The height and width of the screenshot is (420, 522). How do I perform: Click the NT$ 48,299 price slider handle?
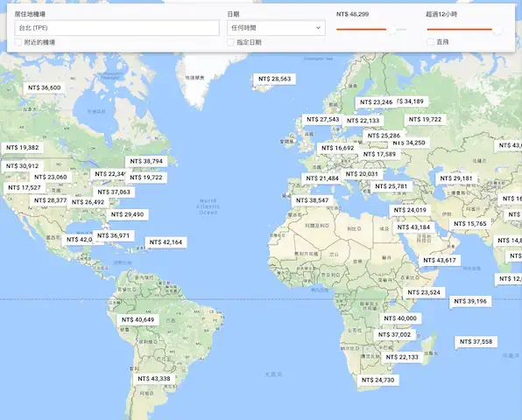[x=392, y=30]
